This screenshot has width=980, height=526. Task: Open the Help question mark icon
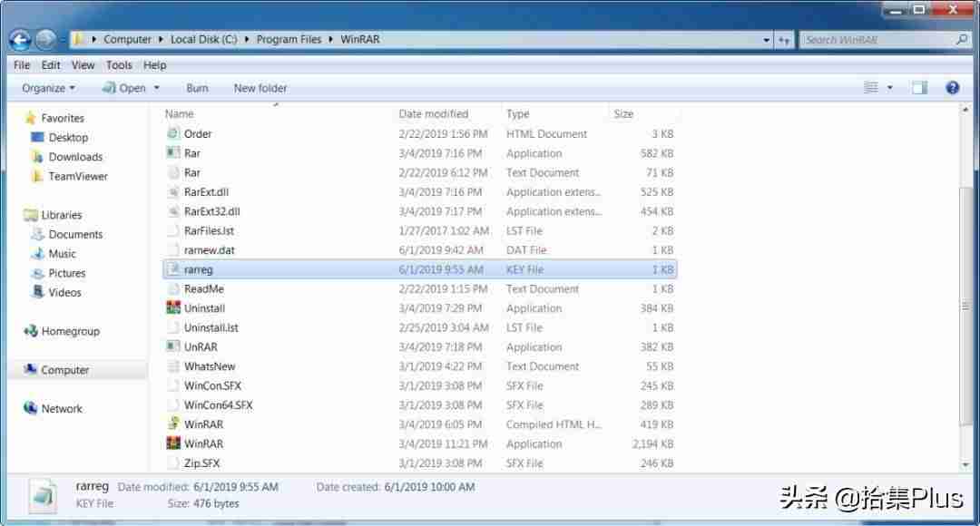point(952,88)
